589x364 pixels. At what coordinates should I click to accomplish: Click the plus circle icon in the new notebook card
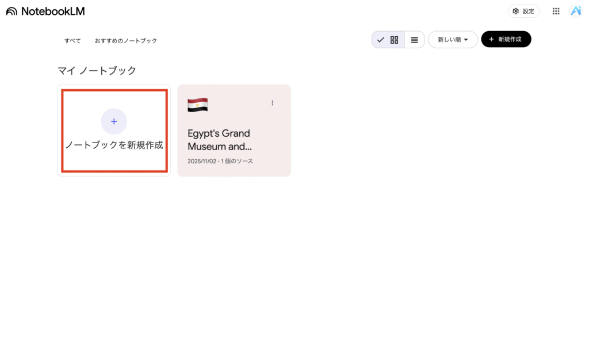114,121
